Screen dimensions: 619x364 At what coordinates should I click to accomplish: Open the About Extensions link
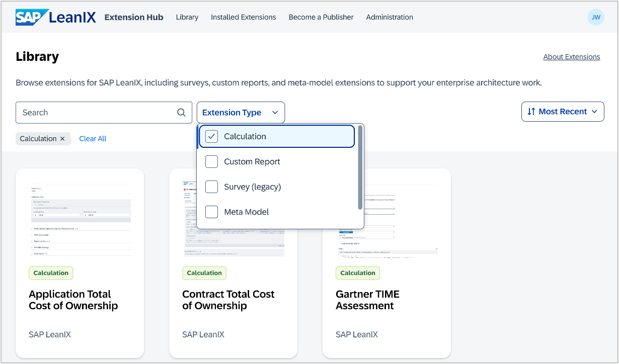click(x=572, y=57)
